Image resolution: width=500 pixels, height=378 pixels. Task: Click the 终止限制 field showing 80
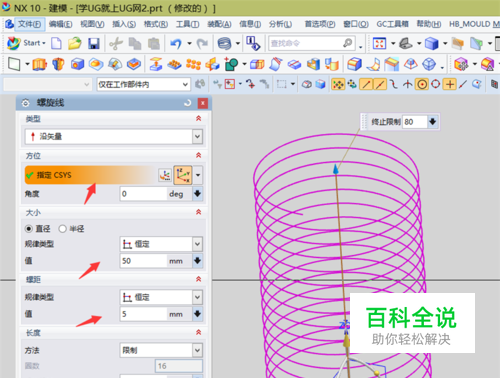point(414,122)
